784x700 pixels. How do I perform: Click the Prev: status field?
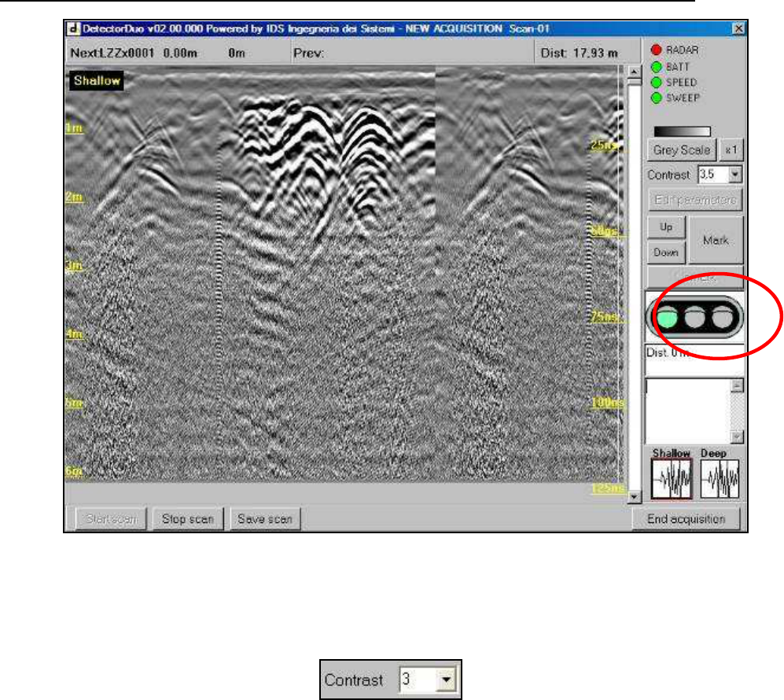pos(413,53)
